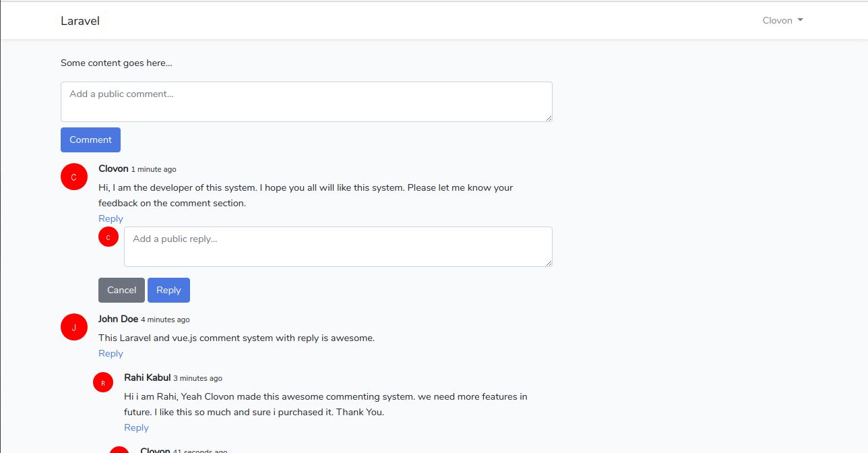Click Reply link under Rahi Kabul's comment

[136, 427]
